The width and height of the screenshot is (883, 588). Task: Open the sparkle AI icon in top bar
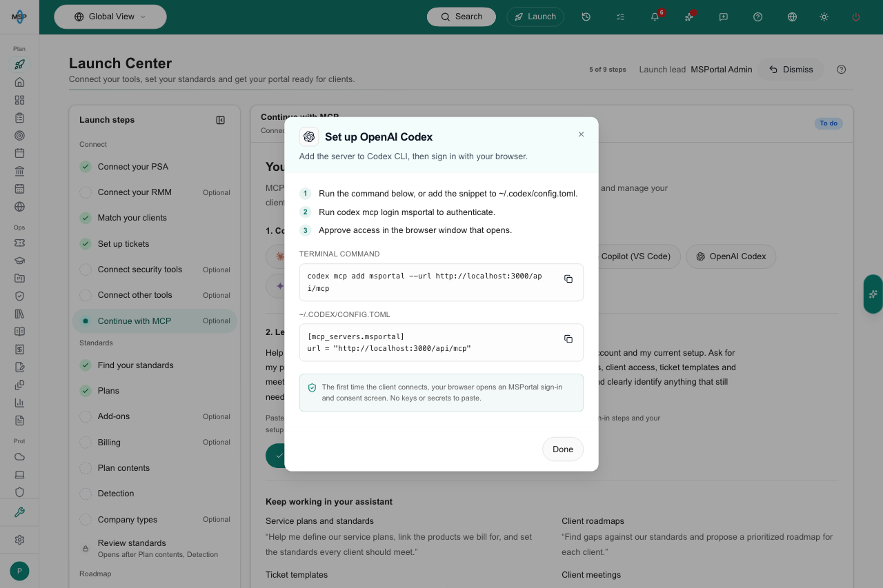(x=689, y=17)
